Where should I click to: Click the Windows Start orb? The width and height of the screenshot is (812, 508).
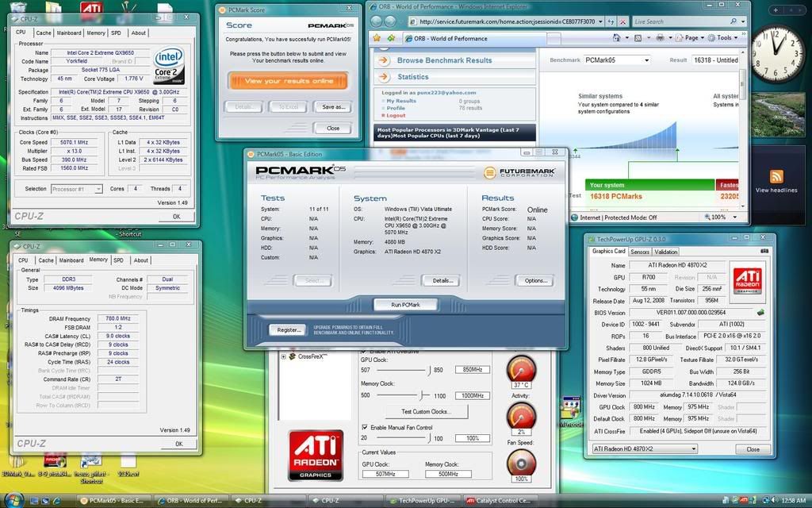[x=13, y=500]
